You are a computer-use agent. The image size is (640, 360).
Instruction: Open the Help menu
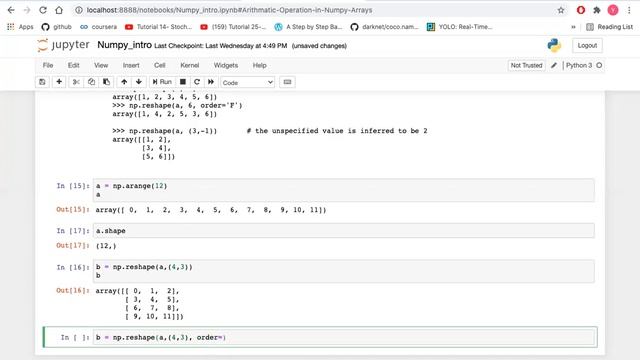click(260, 65)
